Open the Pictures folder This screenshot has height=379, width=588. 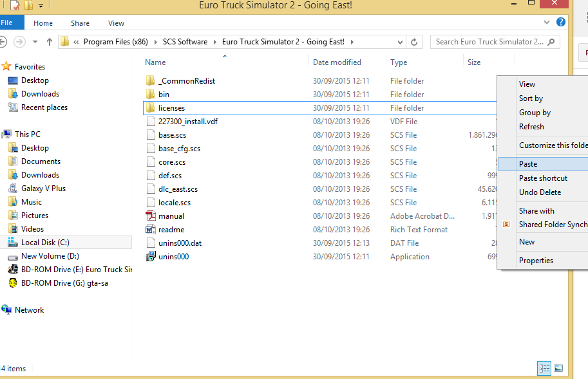(x=35, y=215)
